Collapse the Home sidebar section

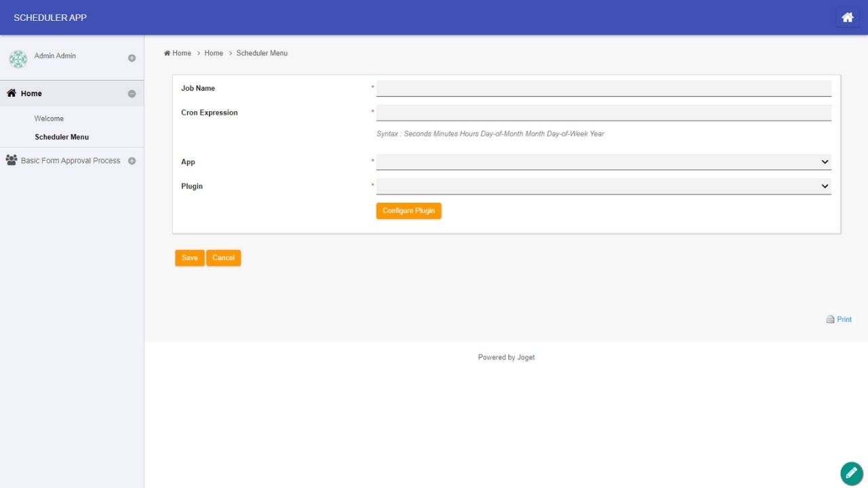(132, 94)
